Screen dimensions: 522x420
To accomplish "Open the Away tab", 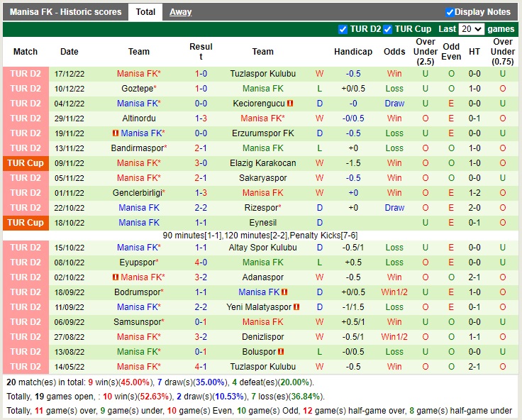I will pos(180,12).
